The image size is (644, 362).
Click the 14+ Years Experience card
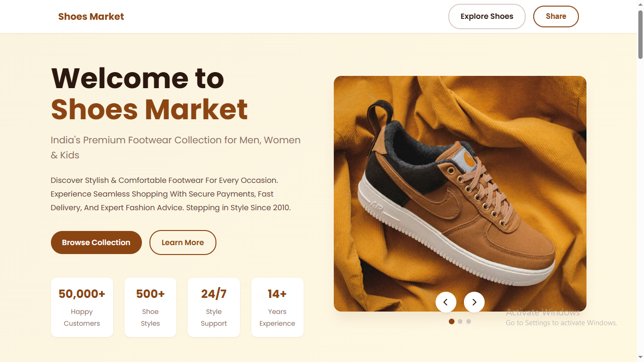coord(277,307)
